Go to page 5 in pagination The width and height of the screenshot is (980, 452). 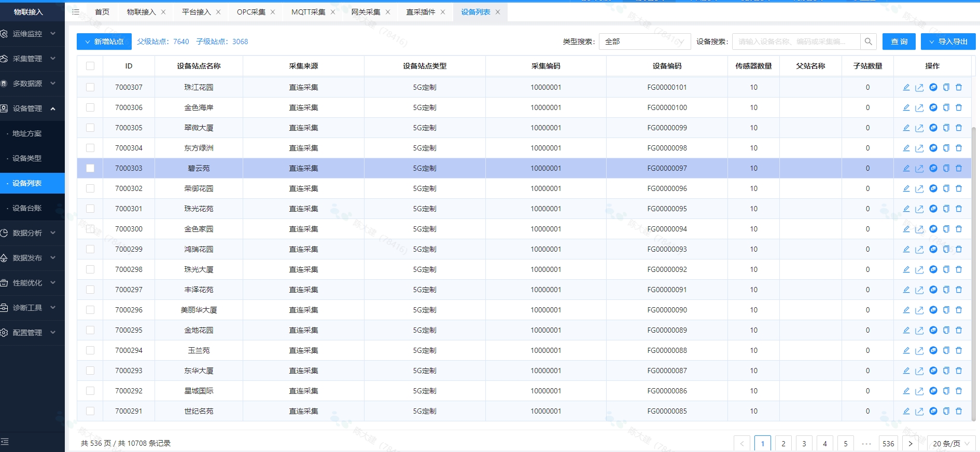click(x=846, y=444)
